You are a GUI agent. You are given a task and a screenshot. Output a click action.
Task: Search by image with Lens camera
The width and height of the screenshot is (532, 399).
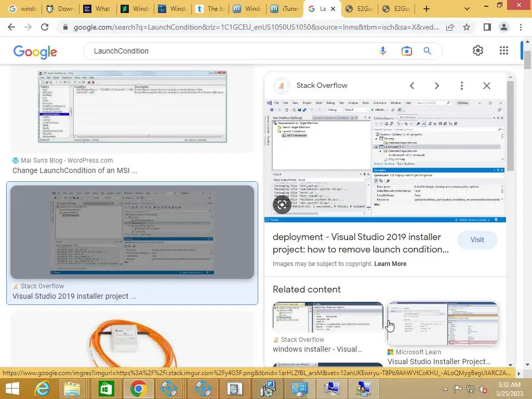click(406, 51)
